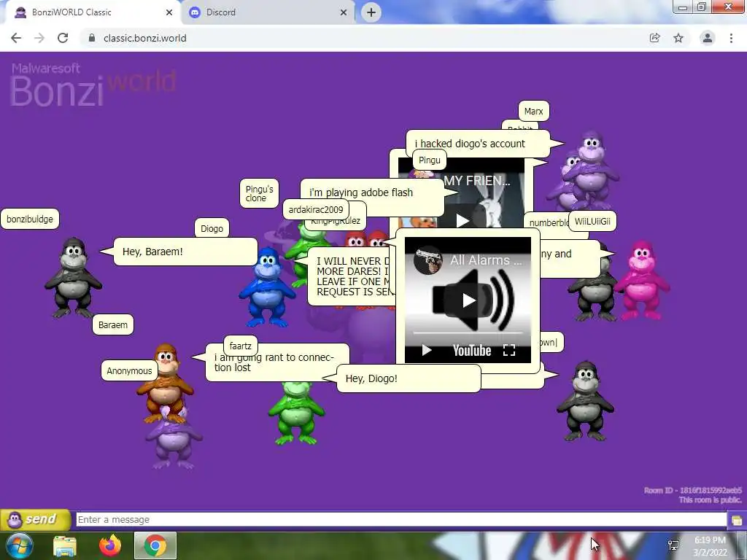This screenshot has height=560, width=747.
Task: Click the faartz name tag
Action: pyautogui.click(x=241, y=346)
